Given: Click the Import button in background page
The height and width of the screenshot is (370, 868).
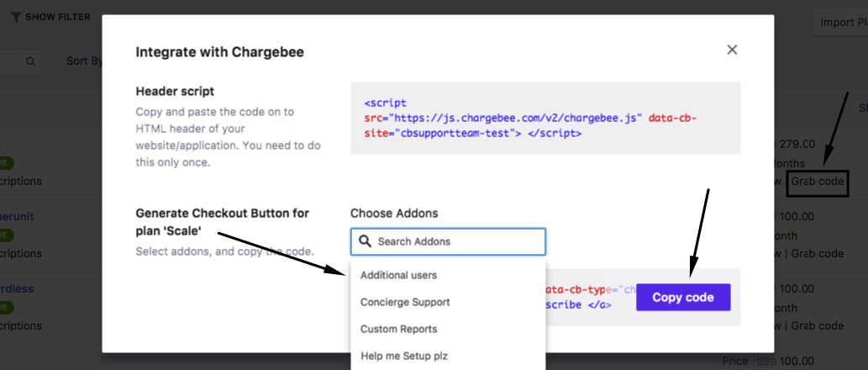Looking at the screenshot, I should (840, 23).
